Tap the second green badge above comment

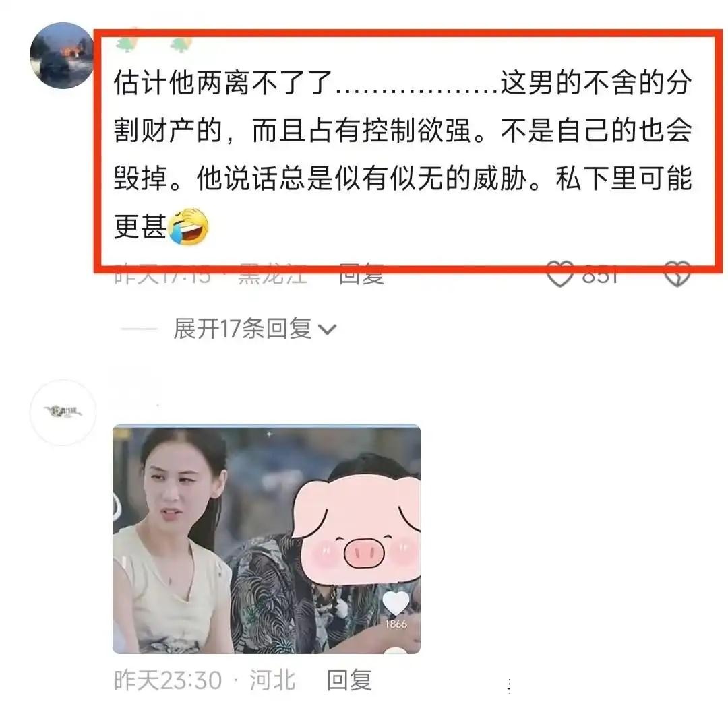click(181, 44)
